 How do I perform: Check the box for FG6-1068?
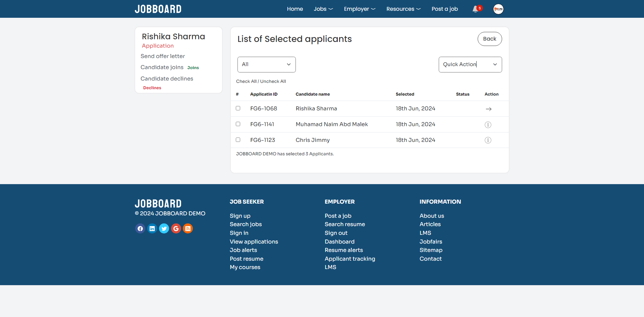(x=238, y=108)
